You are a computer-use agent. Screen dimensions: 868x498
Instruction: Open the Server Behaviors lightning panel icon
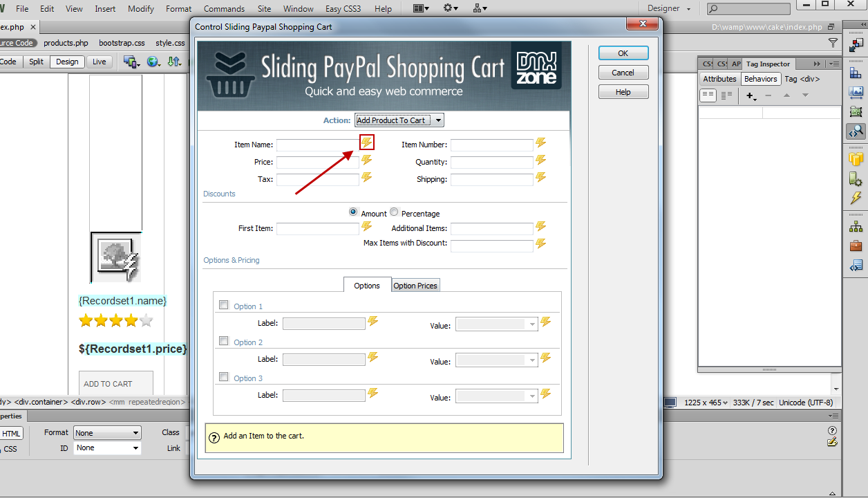point(856,198)
